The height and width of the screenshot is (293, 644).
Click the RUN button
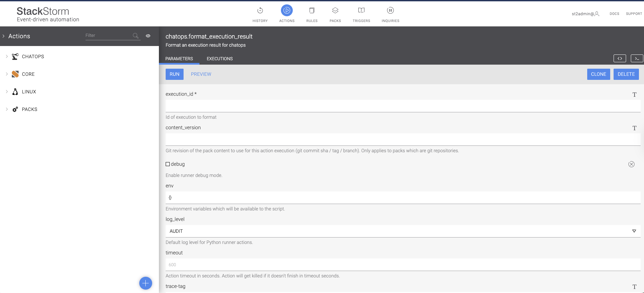tap(174, 74)
